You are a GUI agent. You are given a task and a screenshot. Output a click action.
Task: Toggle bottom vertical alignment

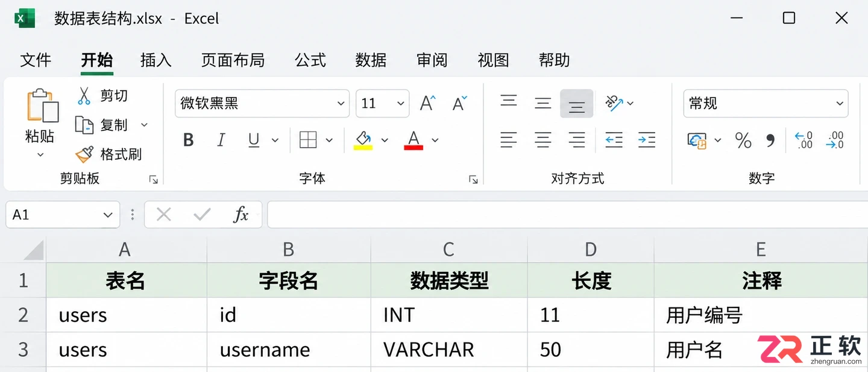tap(577, 104)
